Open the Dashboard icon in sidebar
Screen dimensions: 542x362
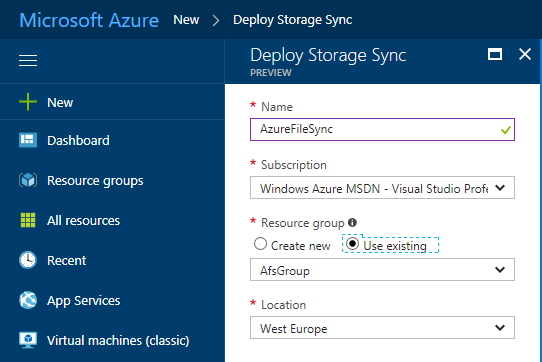point(28,140)
